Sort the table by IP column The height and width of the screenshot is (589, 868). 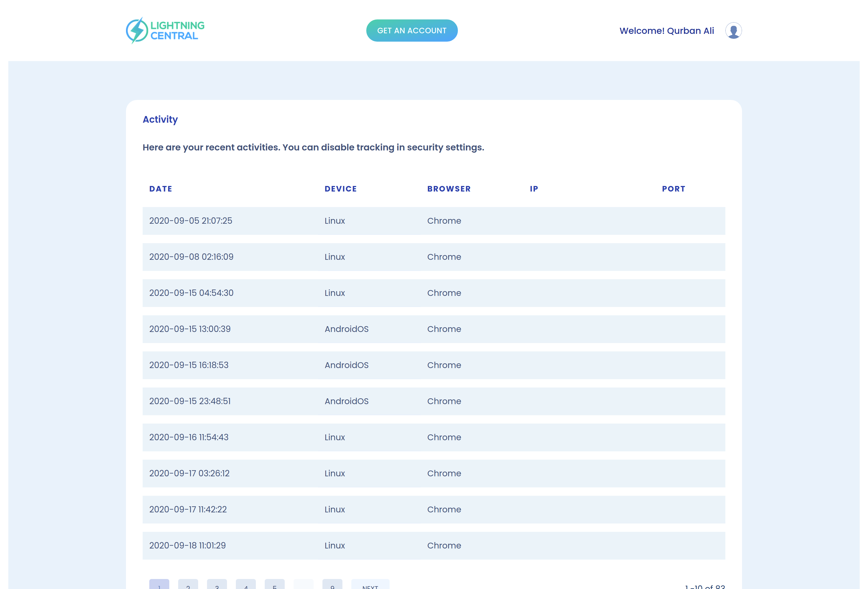point(534,189)
